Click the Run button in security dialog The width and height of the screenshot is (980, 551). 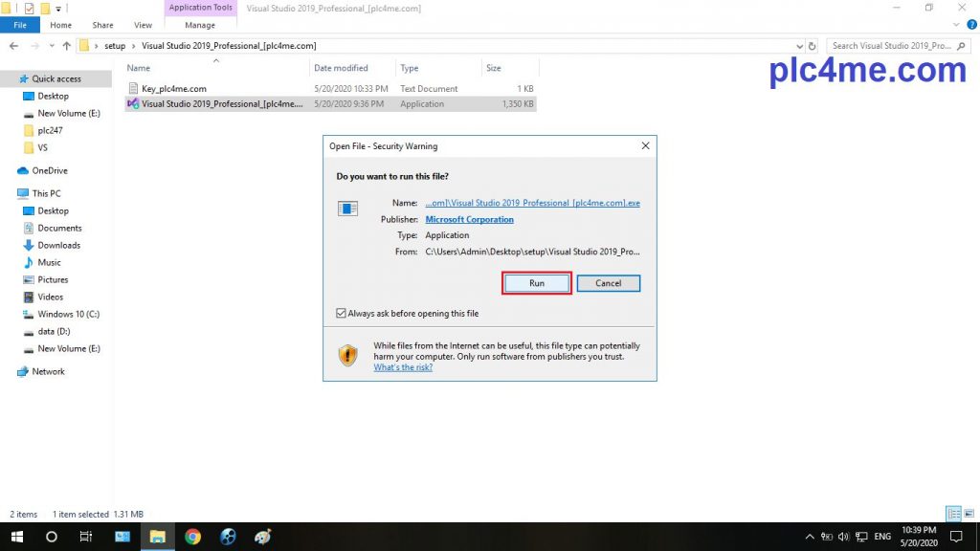pos(537,283)
